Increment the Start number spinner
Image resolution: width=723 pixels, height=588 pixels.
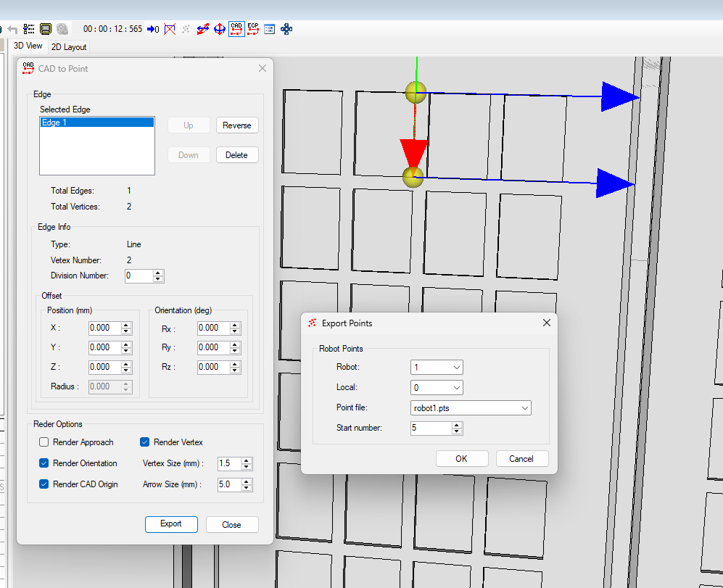tap(457, 425)
